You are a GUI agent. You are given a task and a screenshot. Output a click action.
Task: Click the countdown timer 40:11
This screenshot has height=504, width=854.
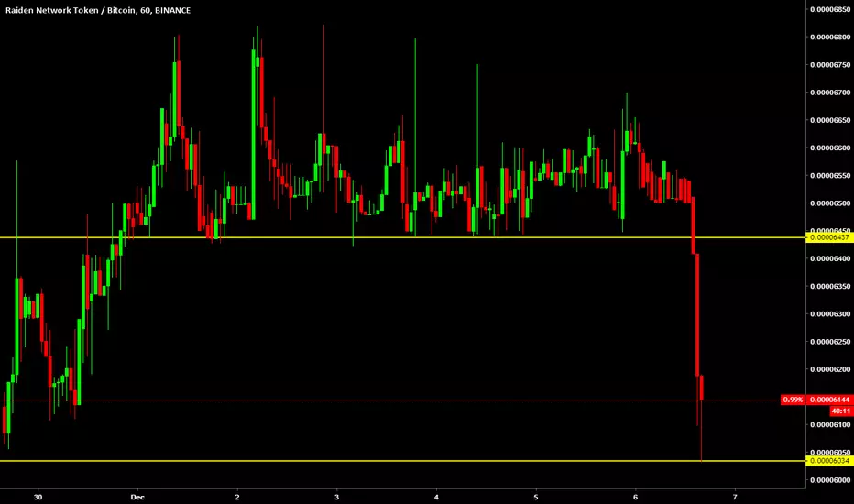click(841, 411)
